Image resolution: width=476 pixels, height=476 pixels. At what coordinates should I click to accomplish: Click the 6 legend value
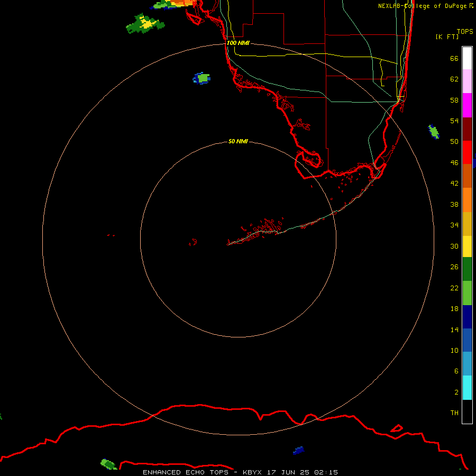[x=456, y=371]
